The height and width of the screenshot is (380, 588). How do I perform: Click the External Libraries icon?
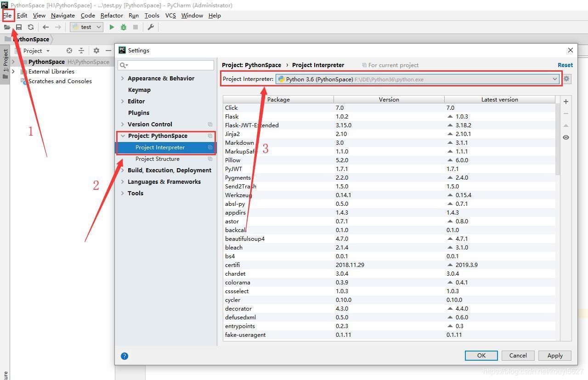[23, 72]
